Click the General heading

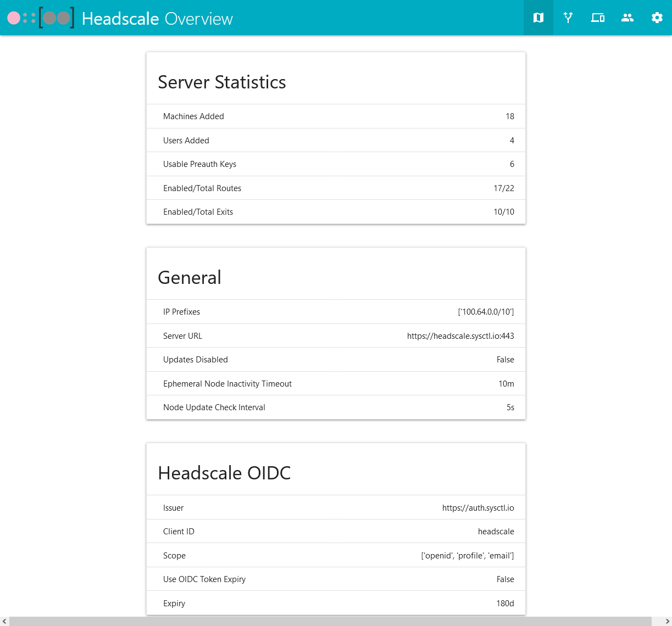tap(190, 277)
